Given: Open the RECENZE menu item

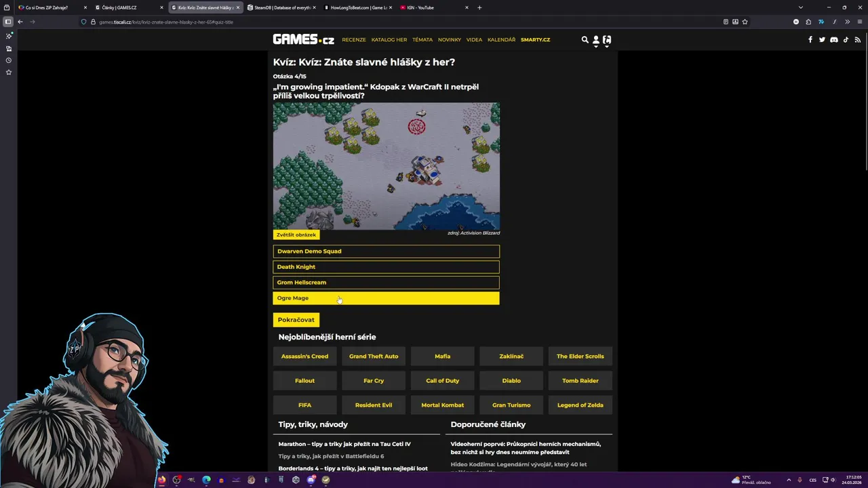Looking at the screenshot, I should point(354,40).
